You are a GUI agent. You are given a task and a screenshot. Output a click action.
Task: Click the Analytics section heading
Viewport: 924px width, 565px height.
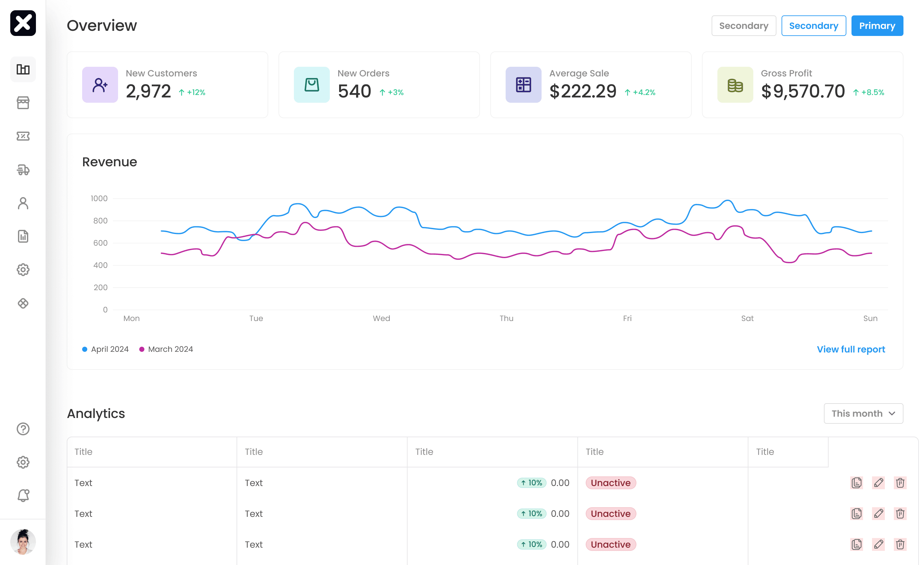click(x=96, y=413)
